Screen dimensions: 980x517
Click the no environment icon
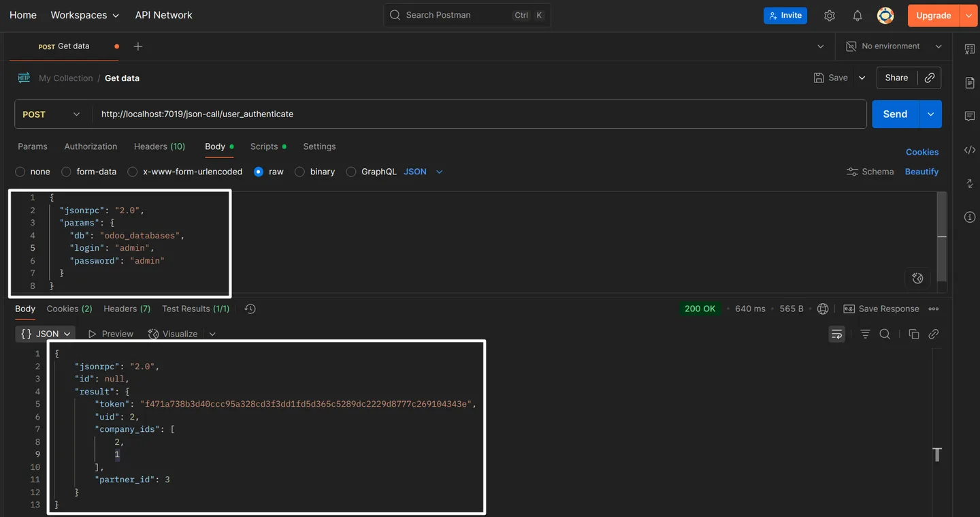pyautogui.click(x=851, y=46)
